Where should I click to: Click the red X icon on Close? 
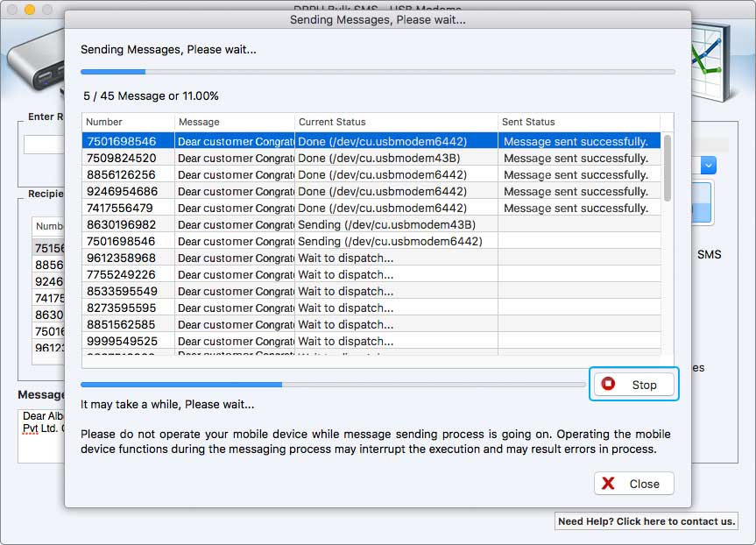click(608, 484)
